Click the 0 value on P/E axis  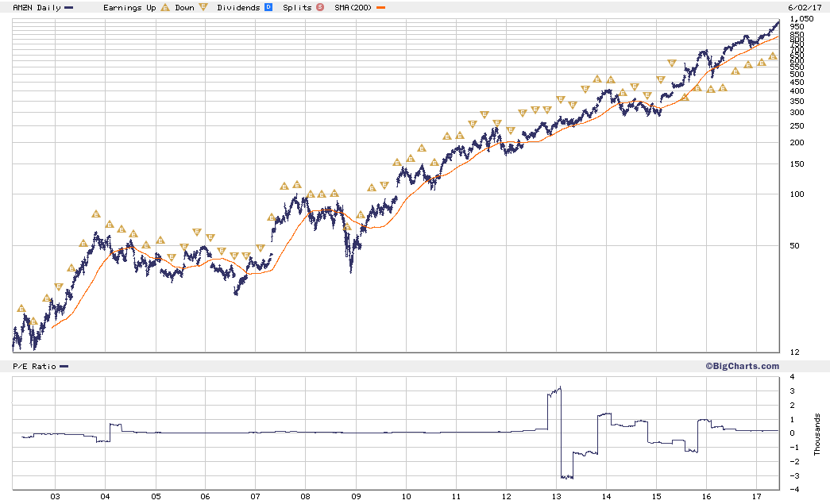792,433
